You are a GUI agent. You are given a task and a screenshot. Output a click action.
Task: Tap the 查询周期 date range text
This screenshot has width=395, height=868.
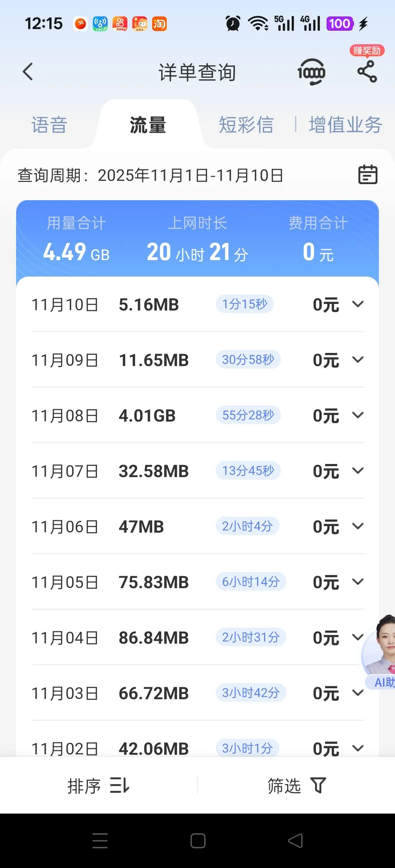coord(150,175)
